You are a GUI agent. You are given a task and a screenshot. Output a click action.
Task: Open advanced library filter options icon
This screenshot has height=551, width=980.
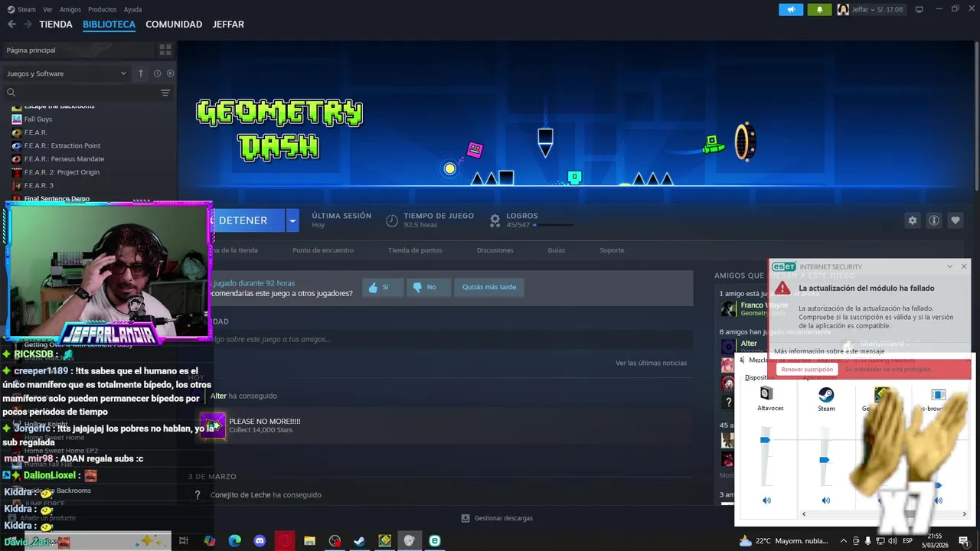click(165, 93)
